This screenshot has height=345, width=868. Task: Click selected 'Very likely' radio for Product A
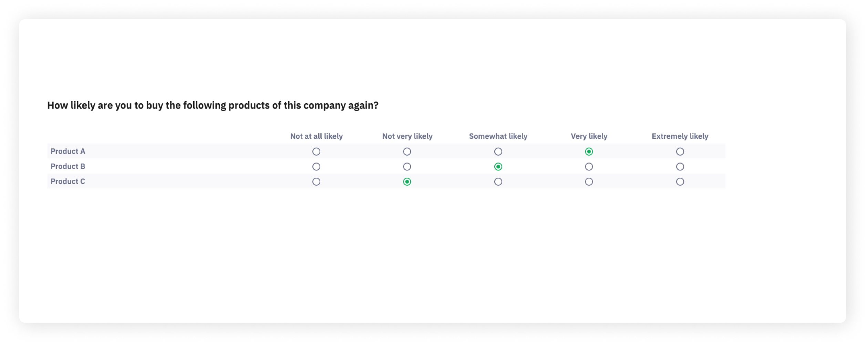589,151
